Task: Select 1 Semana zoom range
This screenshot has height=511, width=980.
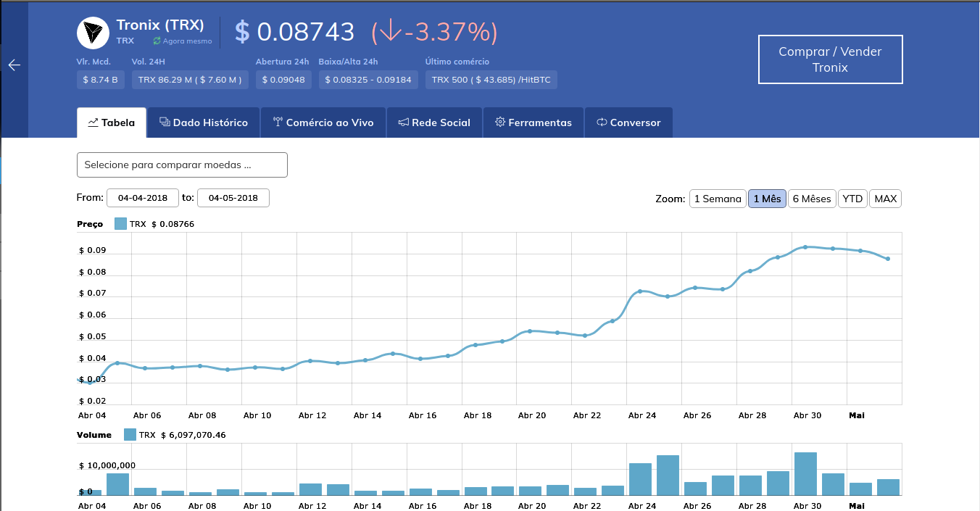Action: click(718, 199)
